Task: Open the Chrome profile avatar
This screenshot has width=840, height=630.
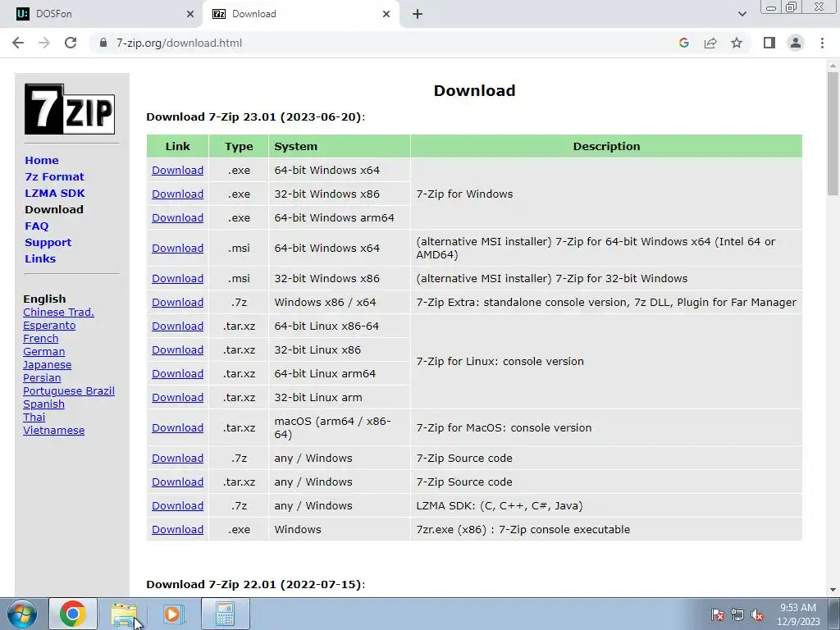Action: [796, 43]
